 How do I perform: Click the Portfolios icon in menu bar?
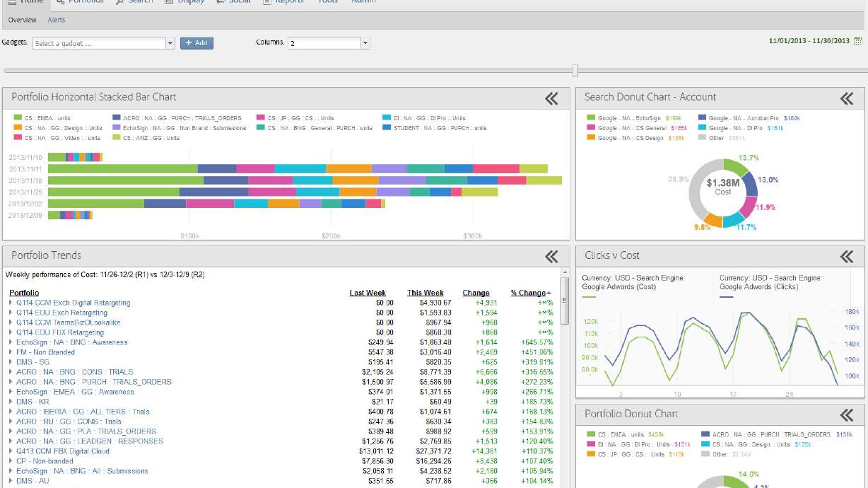tap(61, 2)
